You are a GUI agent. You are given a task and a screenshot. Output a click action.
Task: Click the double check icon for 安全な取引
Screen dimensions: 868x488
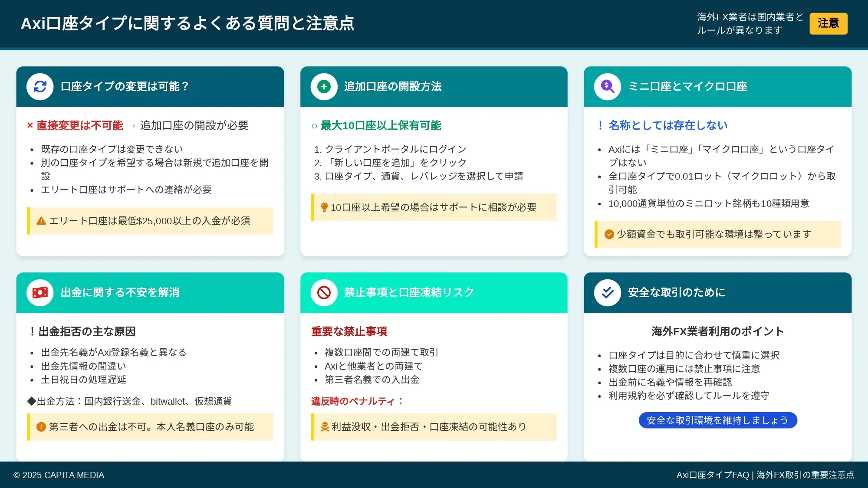pyautogui.click(x=608, y=293)
